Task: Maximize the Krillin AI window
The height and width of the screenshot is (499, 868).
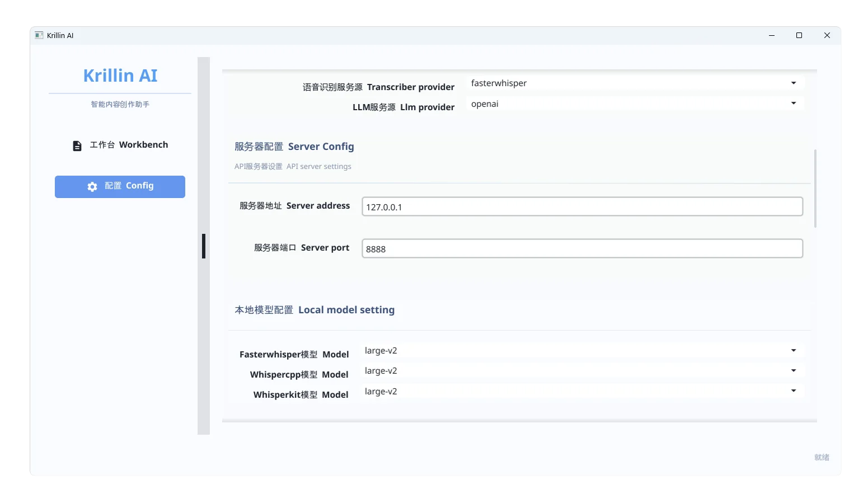Action: tap(799, 35)
